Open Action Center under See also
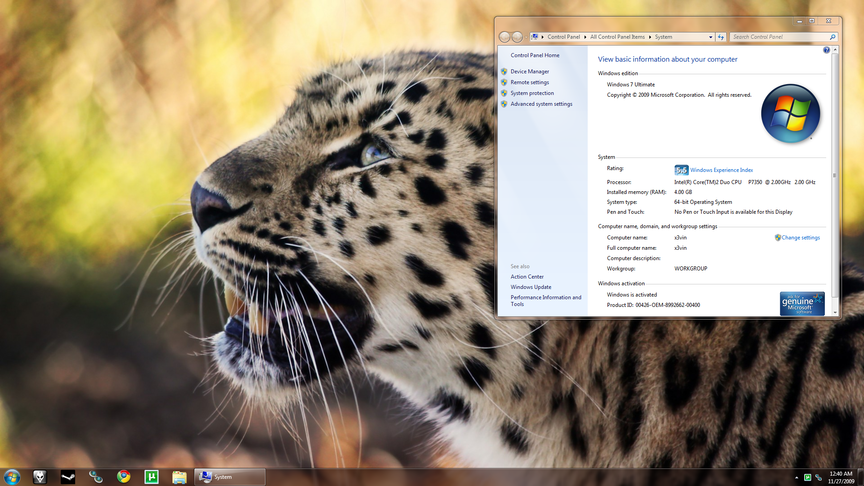 (x=527, y=277)
